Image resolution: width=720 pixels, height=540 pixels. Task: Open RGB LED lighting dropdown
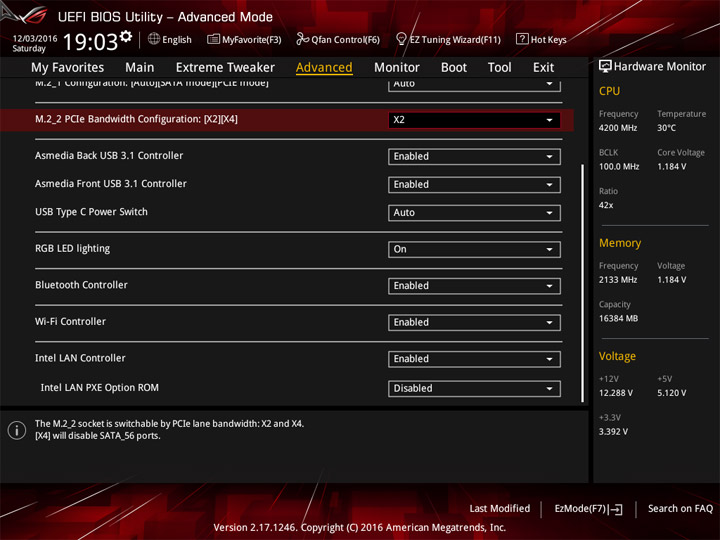474,249
